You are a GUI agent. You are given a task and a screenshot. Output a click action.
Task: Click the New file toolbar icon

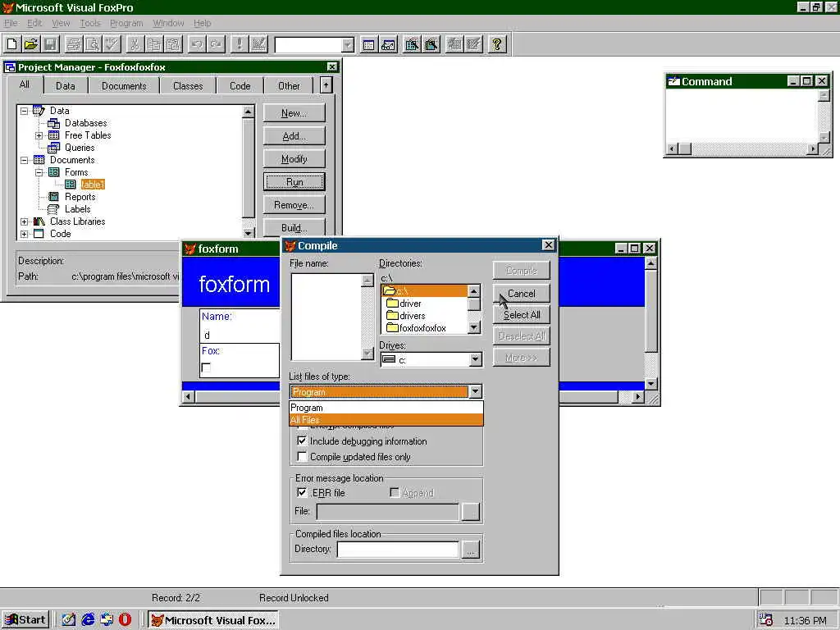12,44
